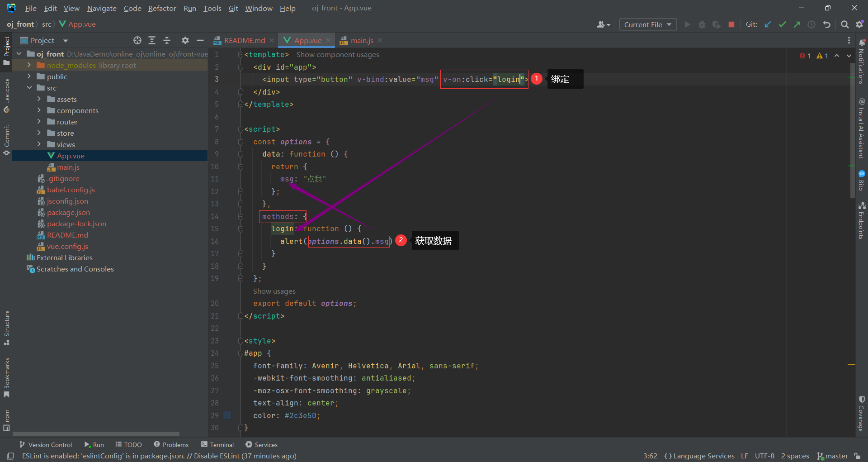Image resolution: width=868 pixels, height=462 pixels.
Task: Click Run with Coverage icon
Action: (x=717, y=24)
